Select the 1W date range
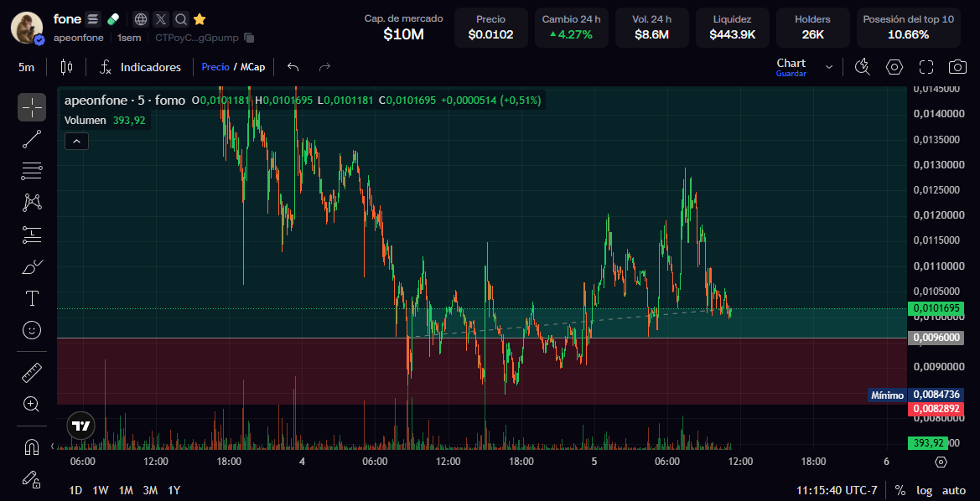Viewport: 980px width, 501px height. pyautogui.click(x=101, y=490)
